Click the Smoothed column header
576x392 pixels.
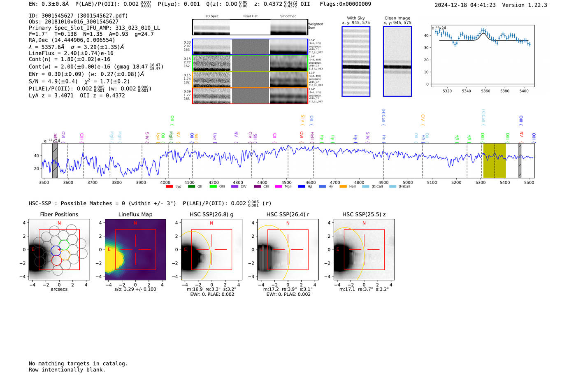[x=288, y=16]
